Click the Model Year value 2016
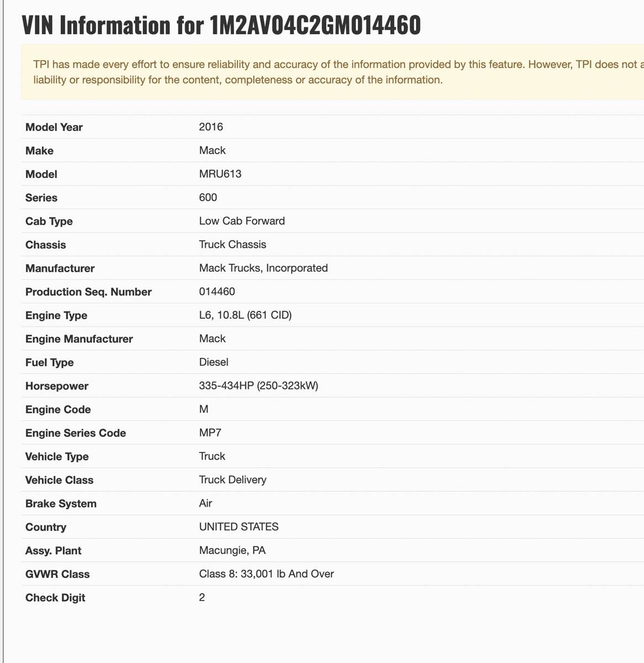This screenshot has height=663, width=644. (211, 127)
